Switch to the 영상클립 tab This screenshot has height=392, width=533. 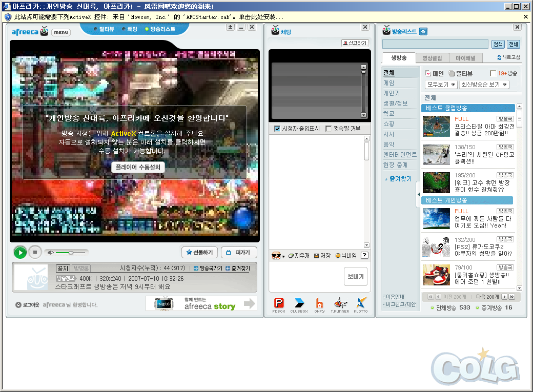click(x=432, y=58)
